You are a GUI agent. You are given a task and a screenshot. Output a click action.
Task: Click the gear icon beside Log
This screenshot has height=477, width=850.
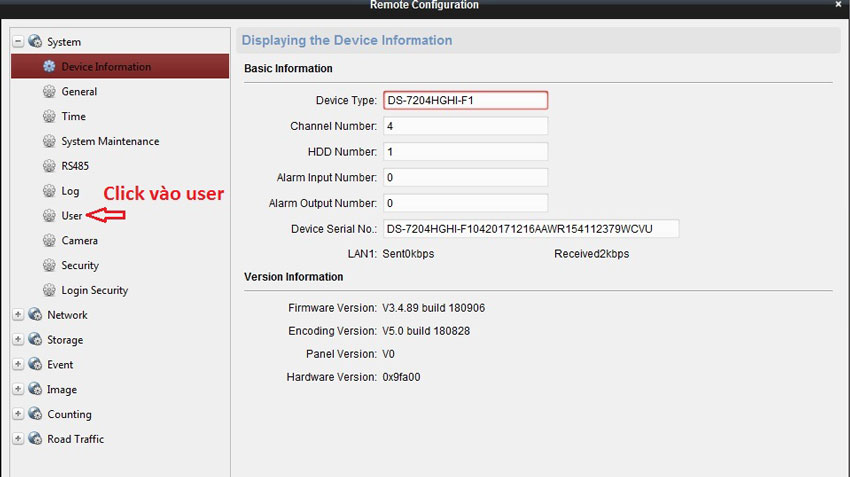pyautogui.click(x=49, y=191)
